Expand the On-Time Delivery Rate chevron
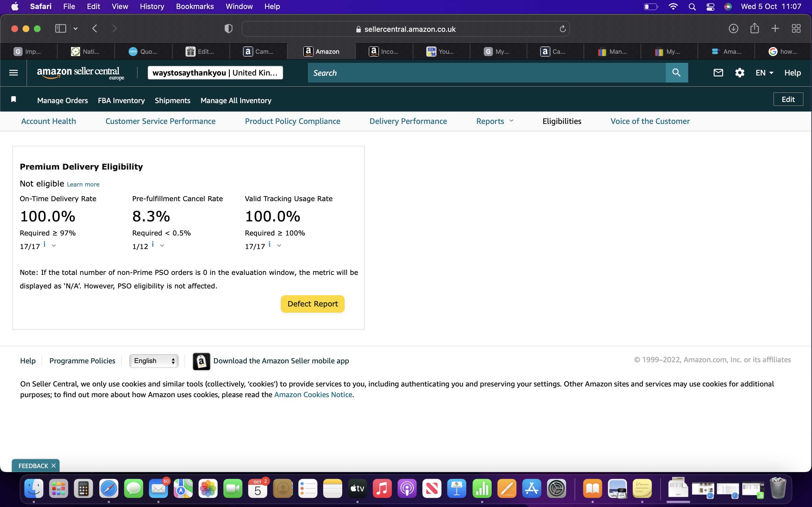The width and height of the screenshot is (812, 507). [x=54, y=246]
